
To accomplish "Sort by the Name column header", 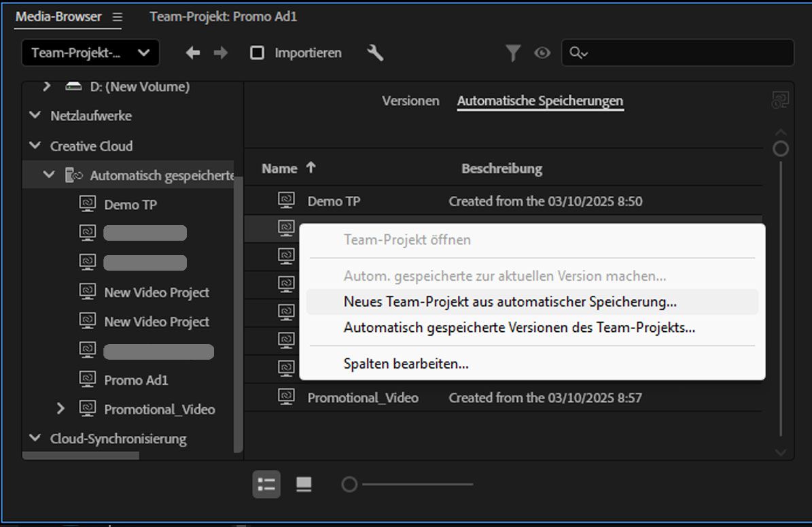I will (280, 169).
